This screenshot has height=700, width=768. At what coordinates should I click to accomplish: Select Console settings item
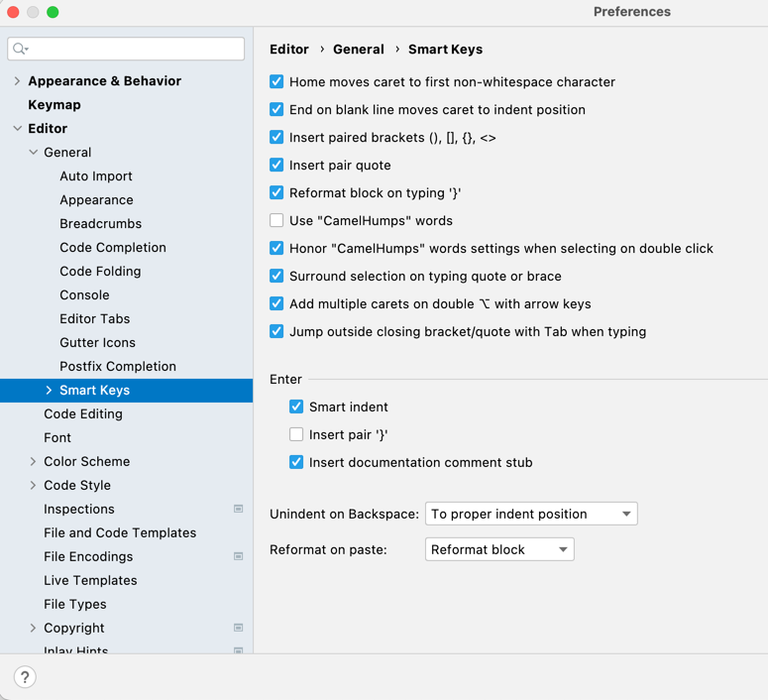point(85,295)
